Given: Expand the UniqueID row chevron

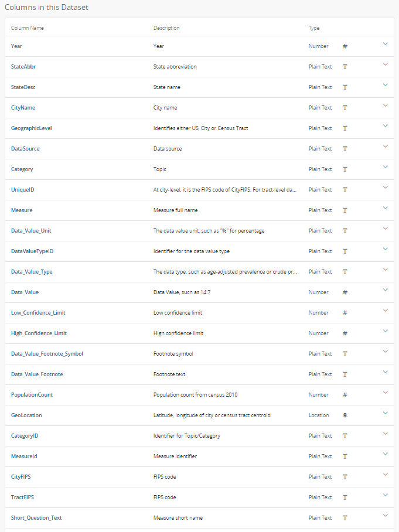Looking at the screenshot, I should (385, 187).
